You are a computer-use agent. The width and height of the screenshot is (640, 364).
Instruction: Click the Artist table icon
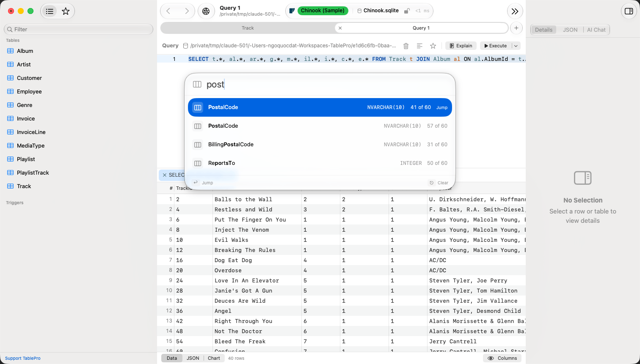click(11, 64)
